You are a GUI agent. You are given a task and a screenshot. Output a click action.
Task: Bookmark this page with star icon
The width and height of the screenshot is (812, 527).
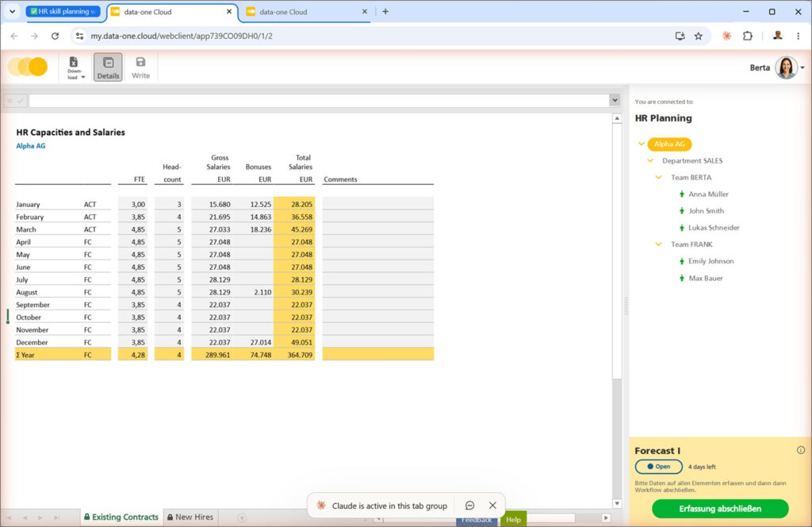(698, 36)
